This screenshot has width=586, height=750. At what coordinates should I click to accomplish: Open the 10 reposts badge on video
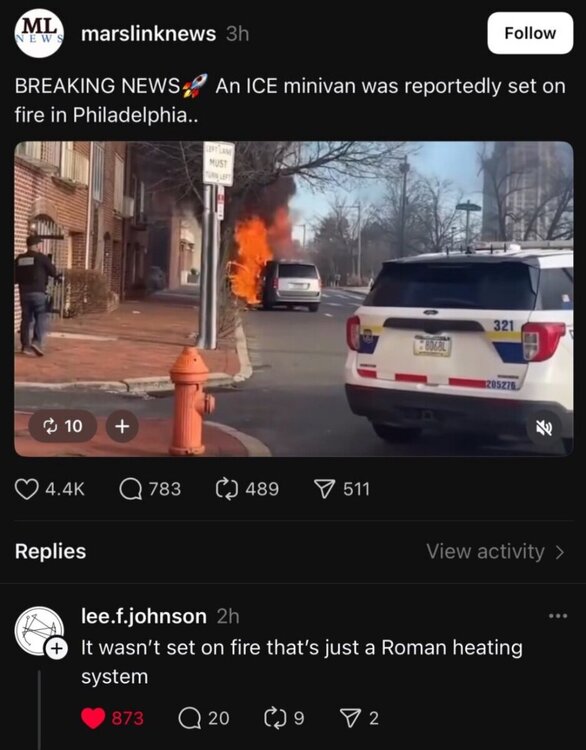(x=63, y=426)
